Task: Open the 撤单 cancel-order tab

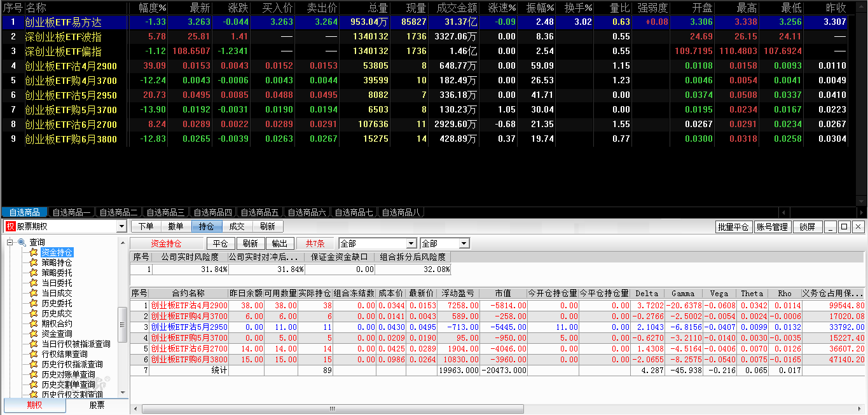Action: pyautogui.click(x=176, y=226)
